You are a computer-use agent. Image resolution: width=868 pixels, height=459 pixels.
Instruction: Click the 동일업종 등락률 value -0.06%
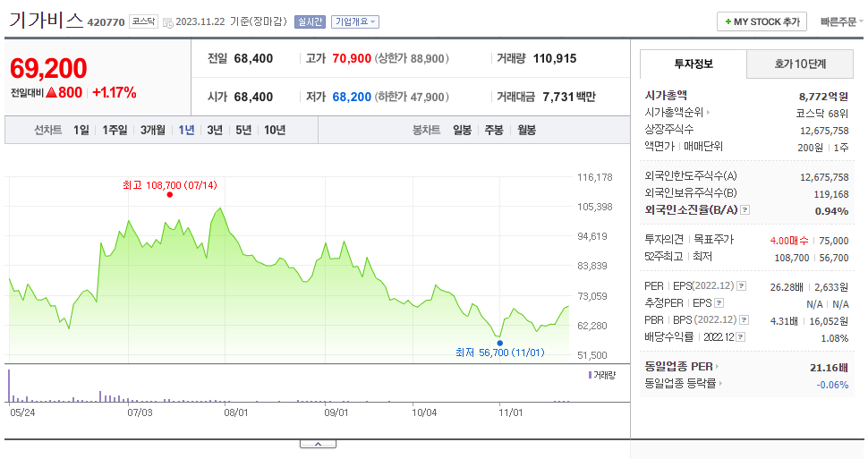click(832, 385)
